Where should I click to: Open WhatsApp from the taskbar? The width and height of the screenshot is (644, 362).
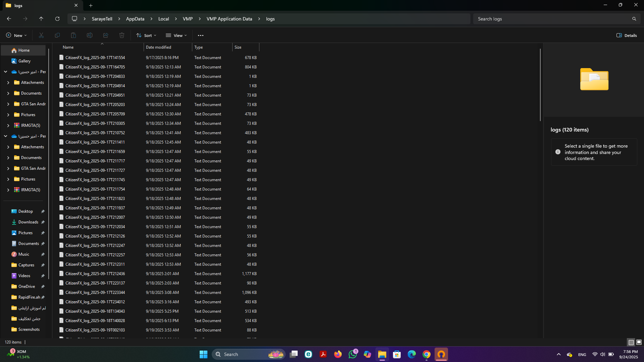click(x=352, y=354)
